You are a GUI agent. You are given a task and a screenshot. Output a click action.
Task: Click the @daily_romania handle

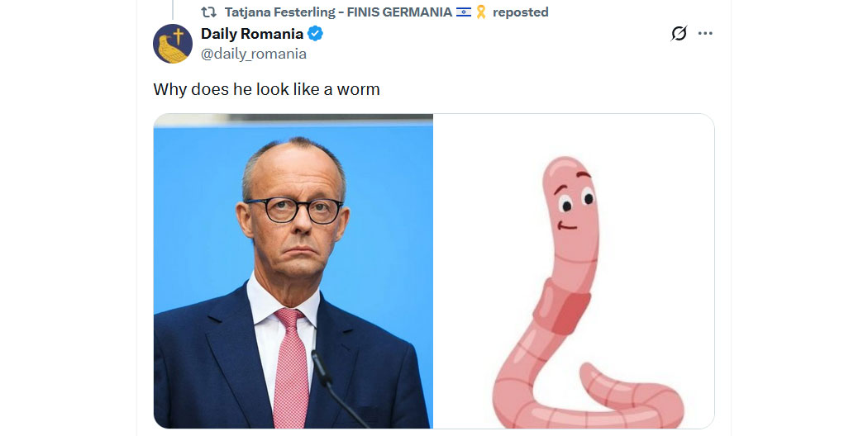(254, 54)
